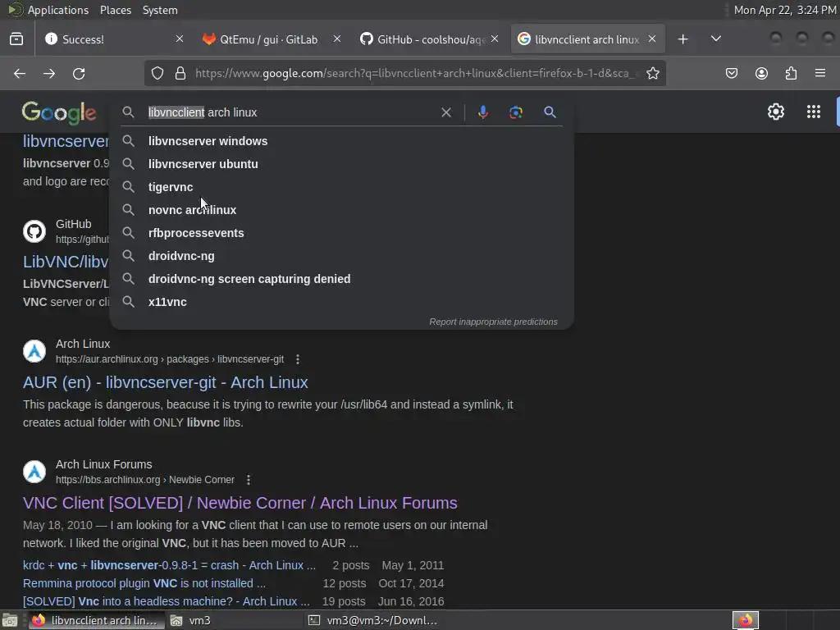Screen dimensions: 840x630
Task: Open Vnc into a headless machine link
Action: pyautogui.click(x=166, y=601)
